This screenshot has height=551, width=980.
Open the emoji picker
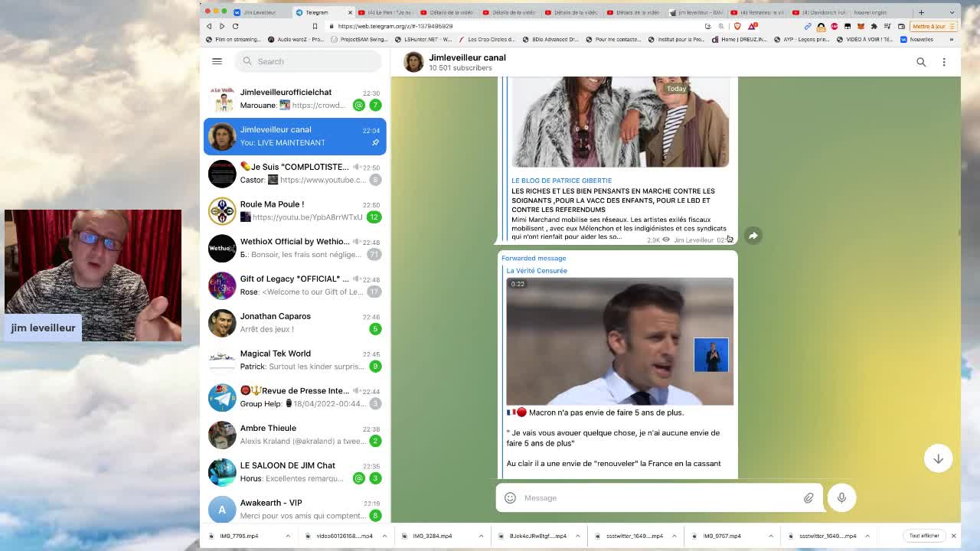click(510, 497)
